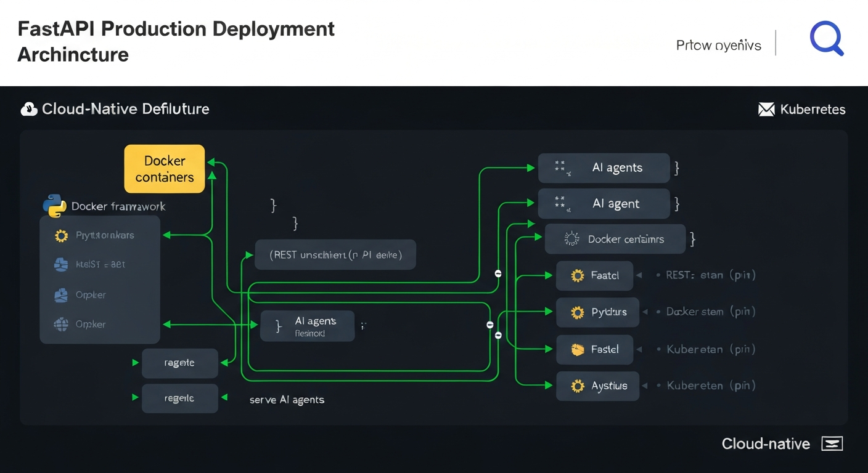Click the "ragete" node
This screenshot has height=473, width=868.
[x=180, y=363]
